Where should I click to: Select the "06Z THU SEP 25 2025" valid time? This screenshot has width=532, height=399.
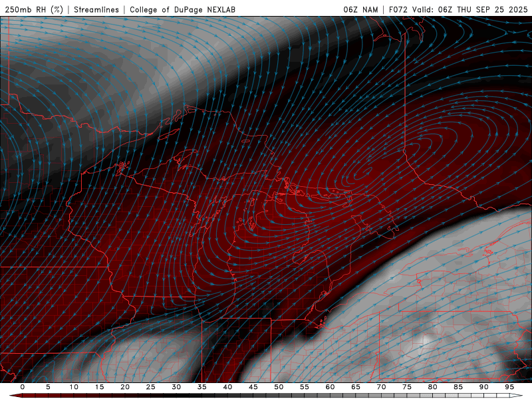(483, 9)
